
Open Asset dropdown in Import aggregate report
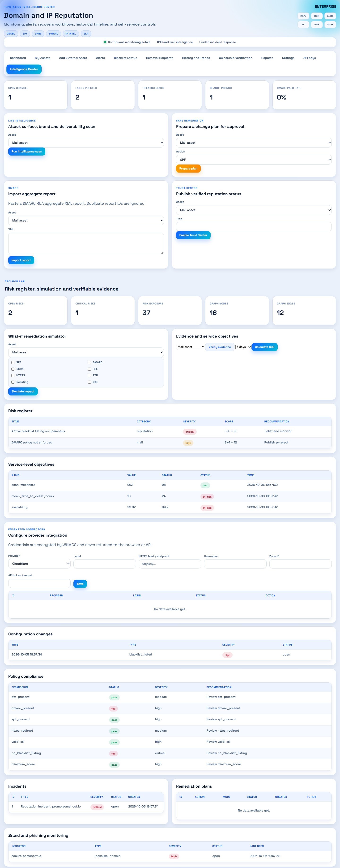[86, 220]
